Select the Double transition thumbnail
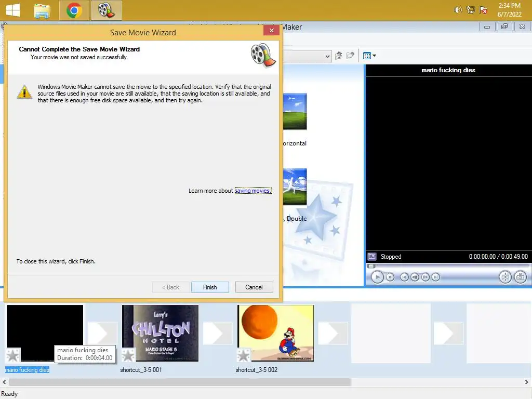The image size is (532, 399). pyautogui.click(x=295, y=187)
